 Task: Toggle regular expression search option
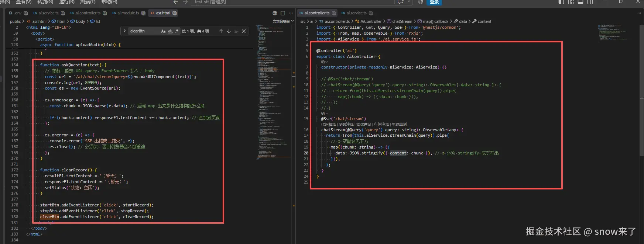click(177, 31)
